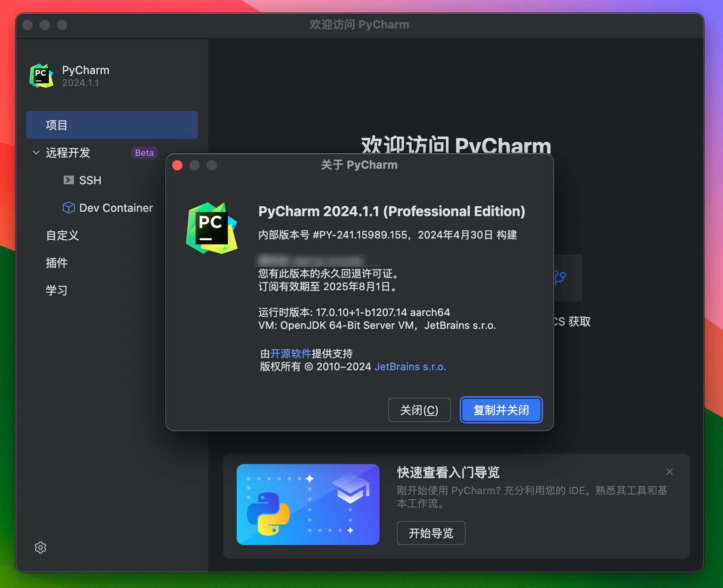Open the 远程开发 section
This screenshot has height=588, width=723.
[68, 152]
